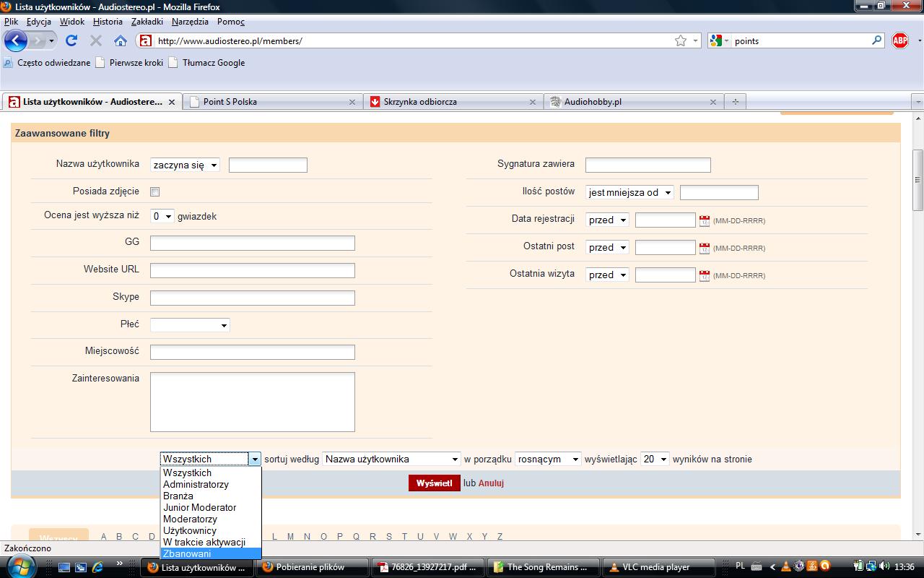Image resolution: width=924 pixels, height=578 pixels.
Task: Click the page vertical scrollbar thumb
Action: pos(918,179)
